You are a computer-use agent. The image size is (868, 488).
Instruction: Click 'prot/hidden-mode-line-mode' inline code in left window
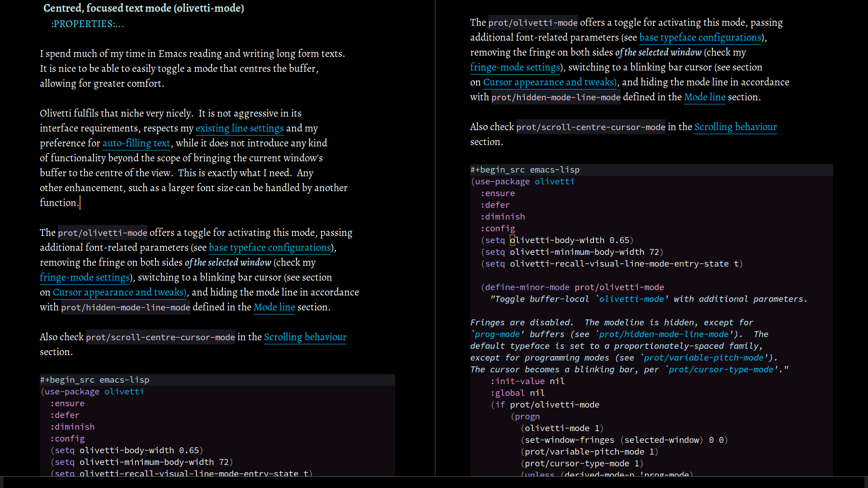(126, 307)
